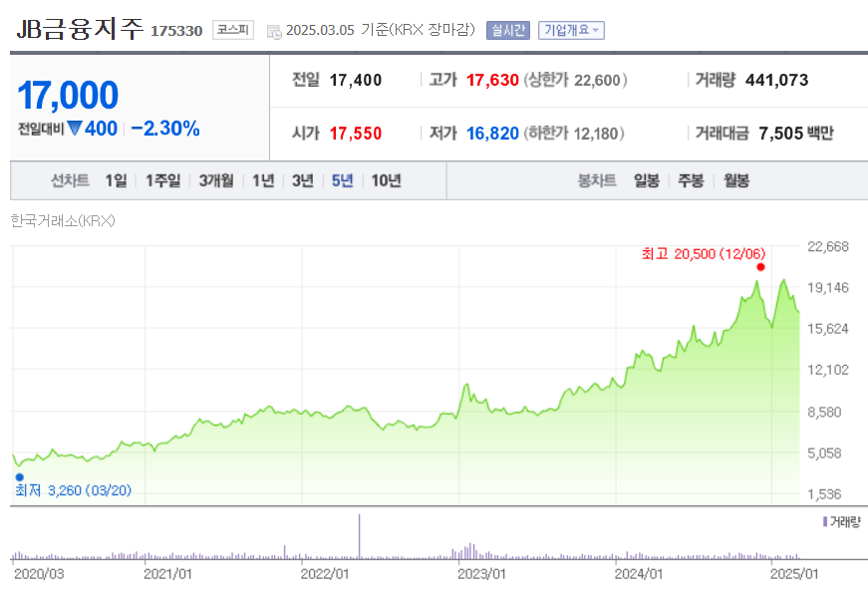Screen dimensions: 868x592
Task: Select the active 5년 chart range
Action: 342,180
